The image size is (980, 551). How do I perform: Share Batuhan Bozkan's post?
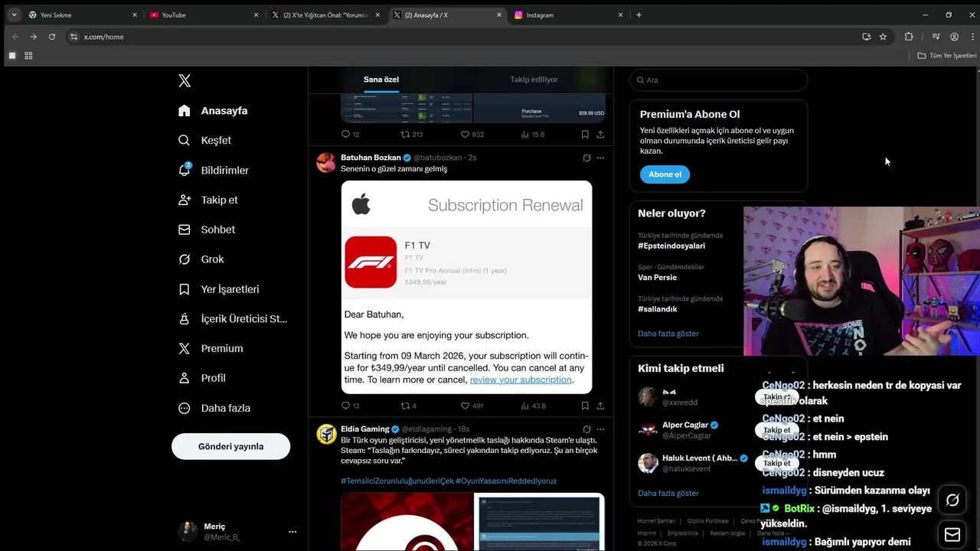coord(600,406)
